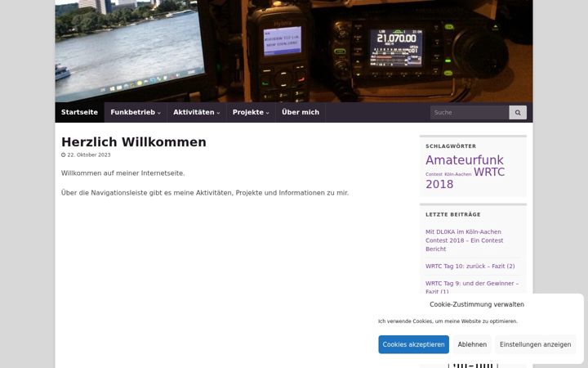Open the Startseite menu item
This screenshot has width=588, height=368.
[79, 112]
